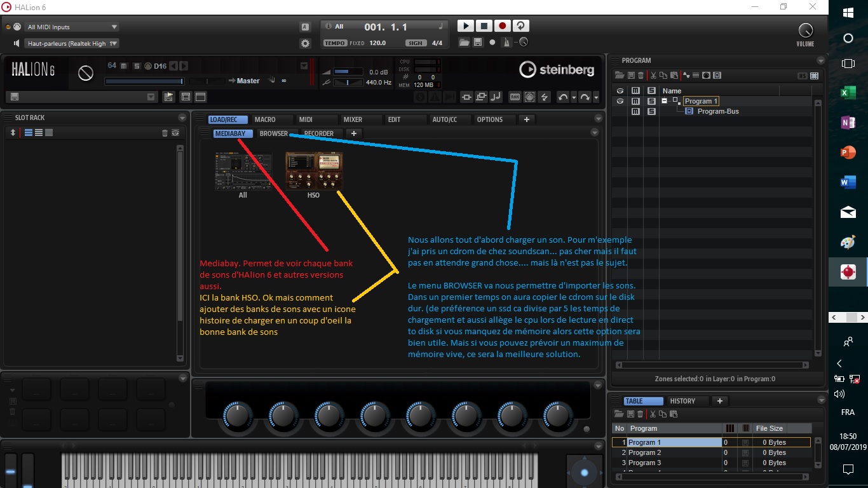Open the MIDI file folder icon in transport
The image size is (868, 488).
point(464,43)
